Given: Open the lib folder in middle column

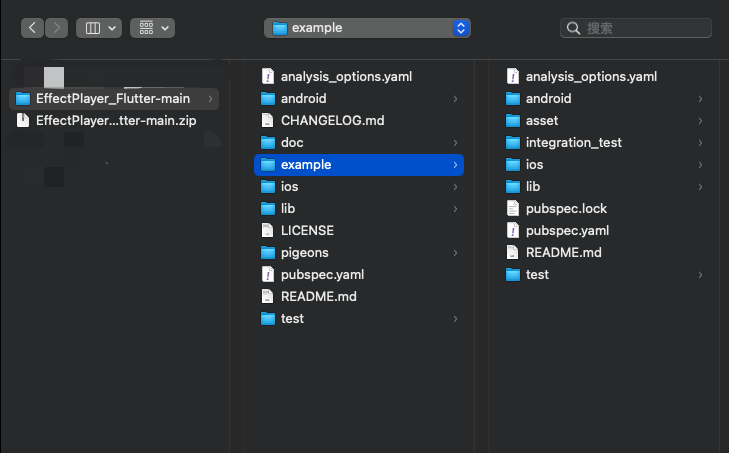Looking at the screenshot, I should pos(289,209).
